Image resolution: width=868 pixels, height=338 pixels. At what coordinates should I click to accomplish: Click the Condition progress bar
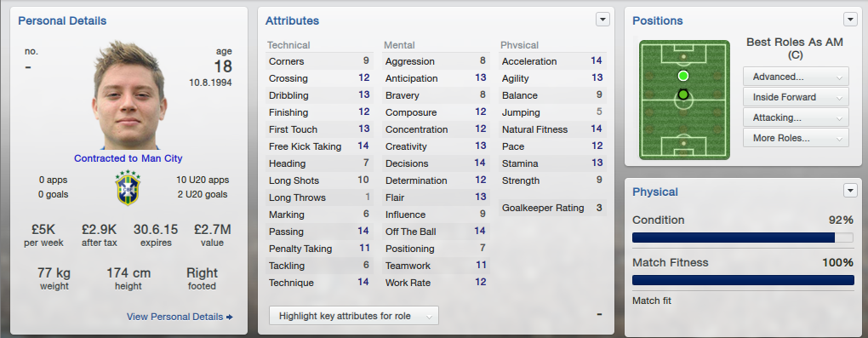(742, 238)
